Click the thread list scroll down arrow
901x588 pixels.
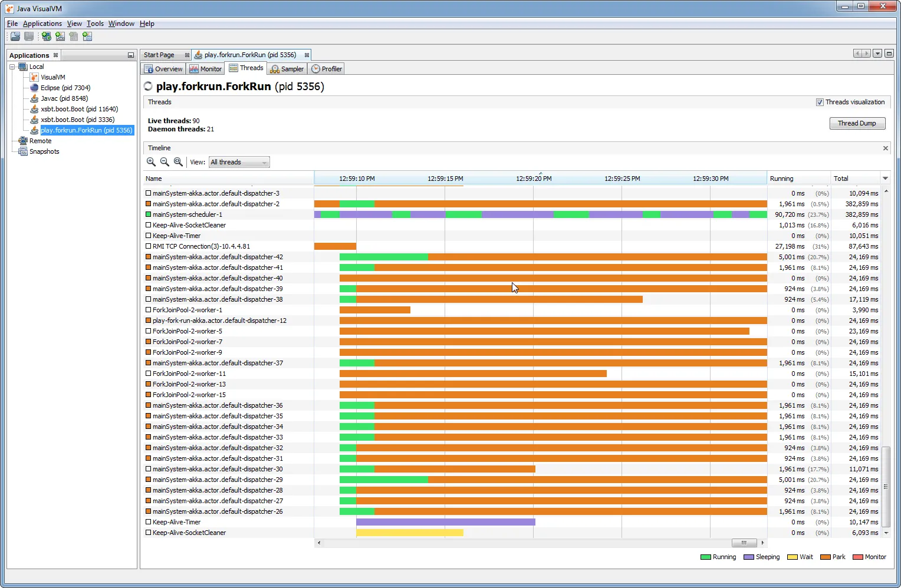pos(886,533)
